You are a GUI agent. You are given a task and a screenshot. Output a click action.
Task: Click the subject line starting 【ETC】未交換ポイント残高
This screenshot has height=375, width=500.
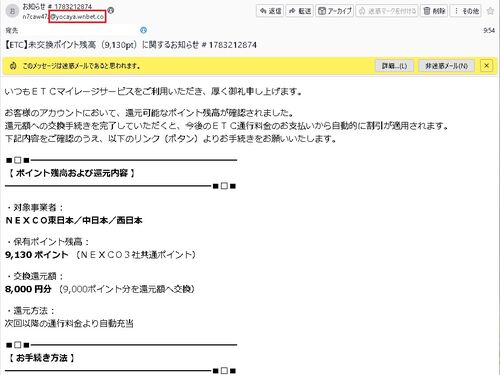pos(131,45)
